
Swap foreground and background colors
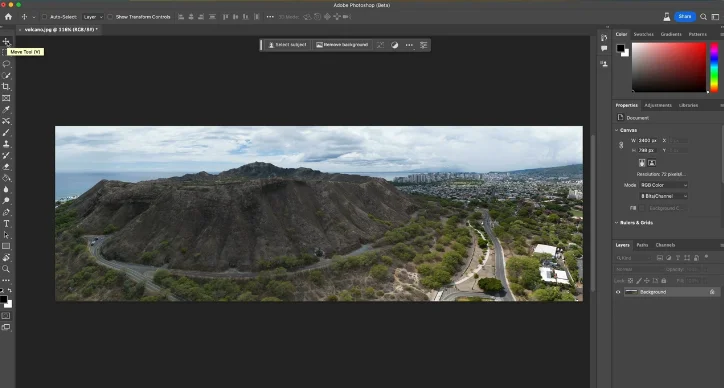click(10, 291)
